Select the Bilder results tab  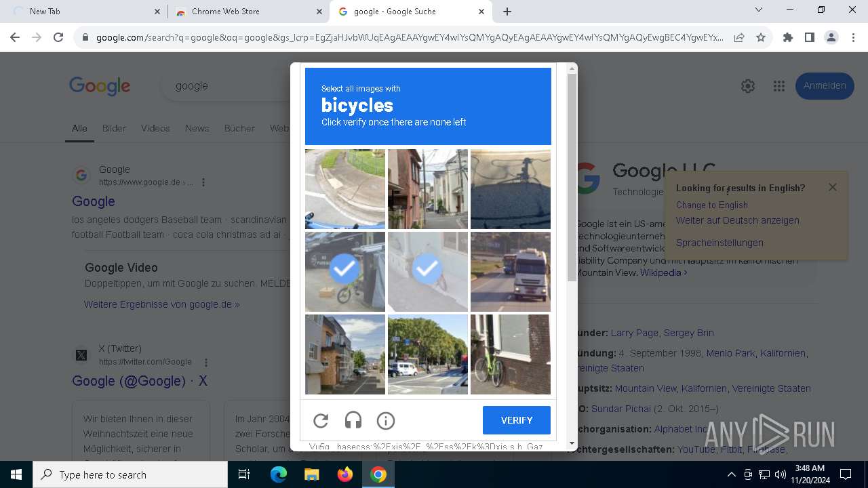tap(114, 128)
